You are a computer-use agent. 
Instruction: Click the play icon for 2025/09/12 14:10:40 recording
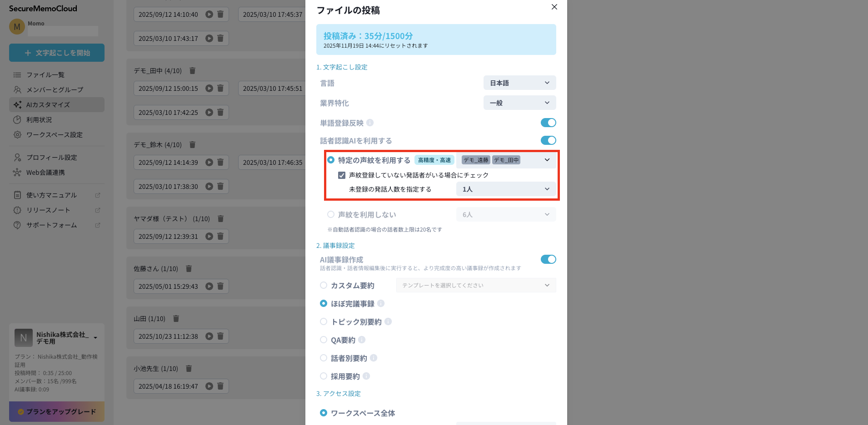point(209,15)
